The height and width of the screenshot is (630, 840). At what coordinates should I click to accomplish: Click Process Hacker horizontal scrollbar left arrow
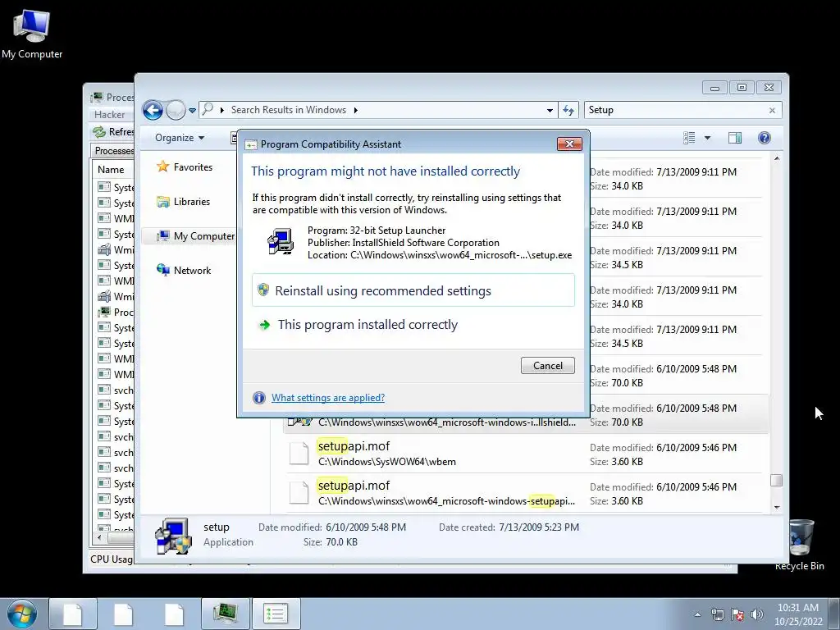tap(98, 536)
